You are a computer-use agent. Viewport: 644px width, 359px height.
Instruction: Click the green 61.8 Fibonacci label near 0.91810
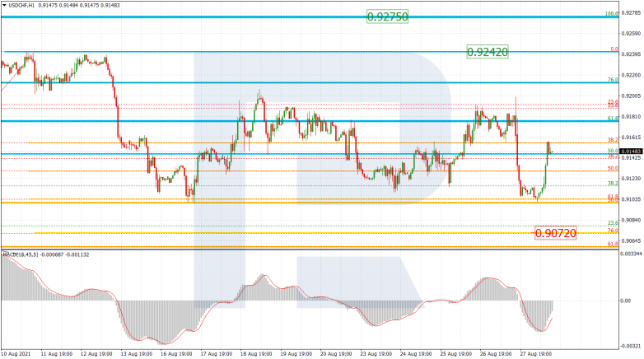pyautogui.click(x=613, y=119)
